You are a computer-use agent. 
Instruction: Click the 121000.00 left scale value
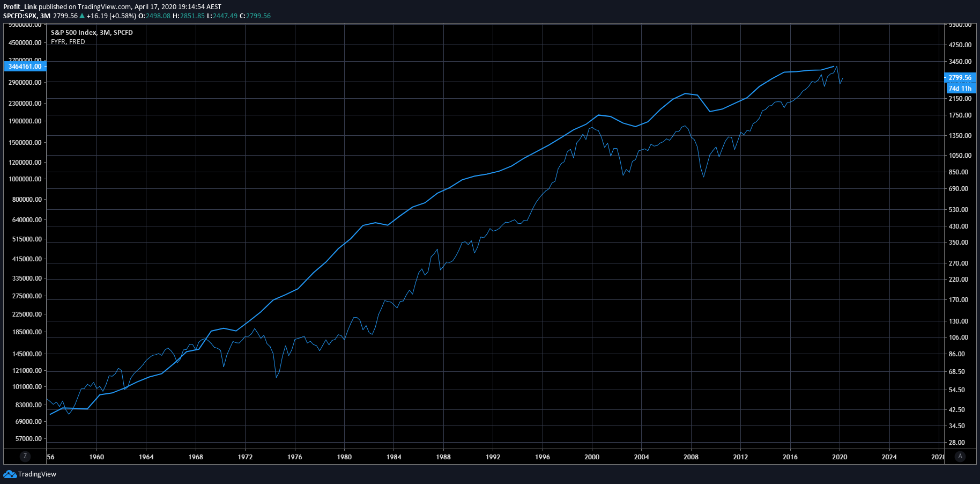click(x=27, y=371)
